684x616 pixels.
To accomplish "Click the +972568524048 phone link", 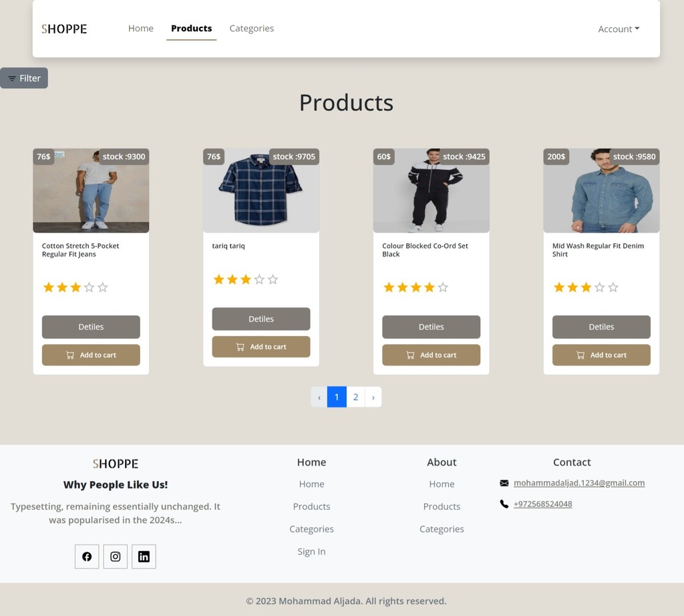I will (x=542, y=504).
